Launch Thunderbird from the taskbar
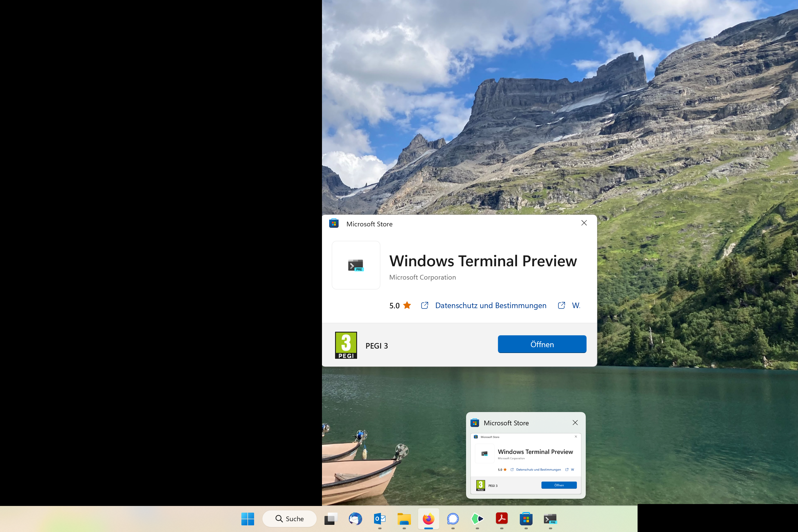Screen dimensions: 798x532 [355, 519]
